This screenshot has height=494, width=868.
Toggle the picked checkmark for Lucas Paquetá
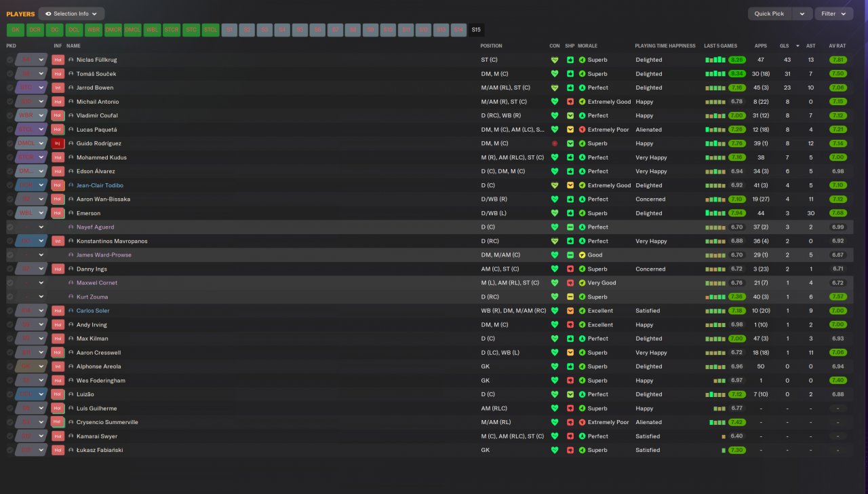pos(9,130)
